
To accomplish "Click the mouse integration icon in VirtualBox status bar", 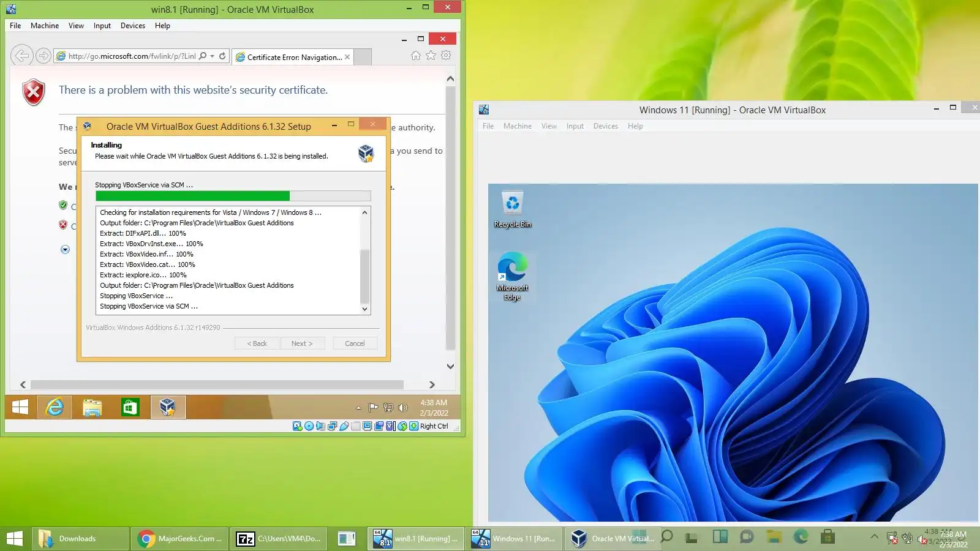I will coord(402,426).
